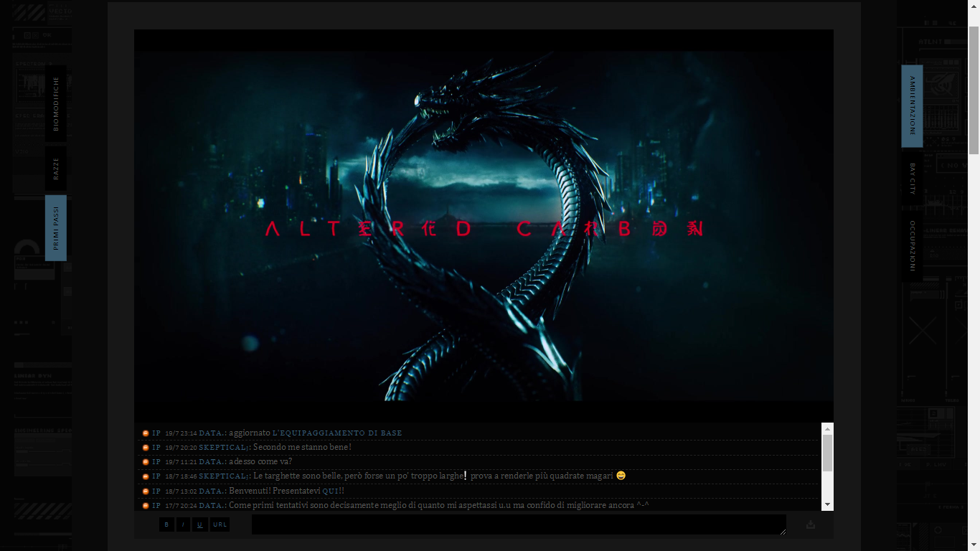Screen dimensions: 980x551
Task: Open the Biomodifiche side tab
Action: pyautogui.click(x=56, y=103)
